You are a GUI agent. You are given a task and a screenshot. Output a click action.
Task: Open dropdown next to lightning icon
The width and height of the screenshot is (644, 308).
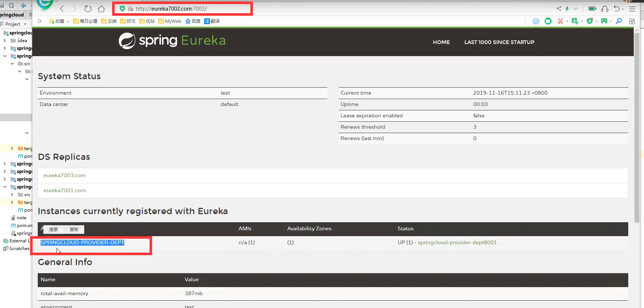tap(575, 8)
